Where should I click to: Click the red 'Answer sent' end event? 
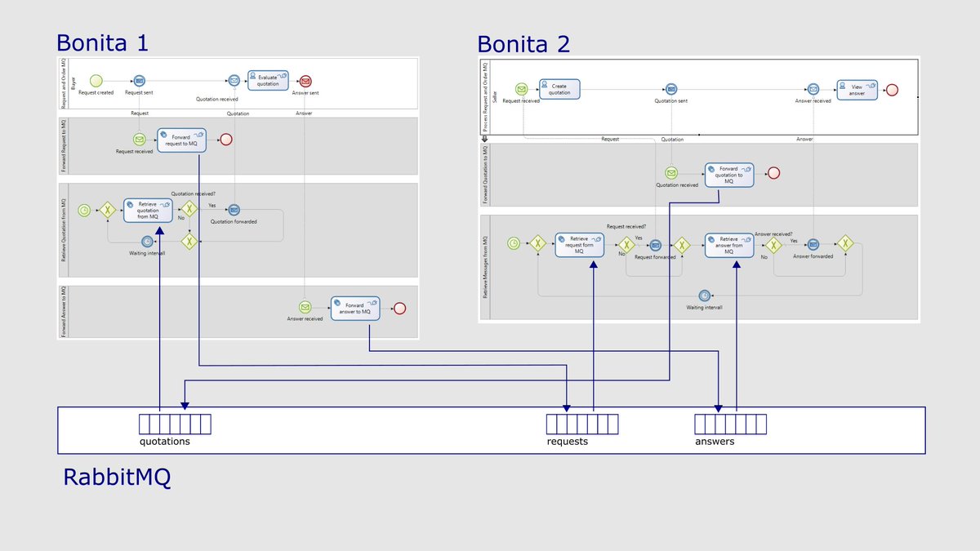tap(305, 81)
